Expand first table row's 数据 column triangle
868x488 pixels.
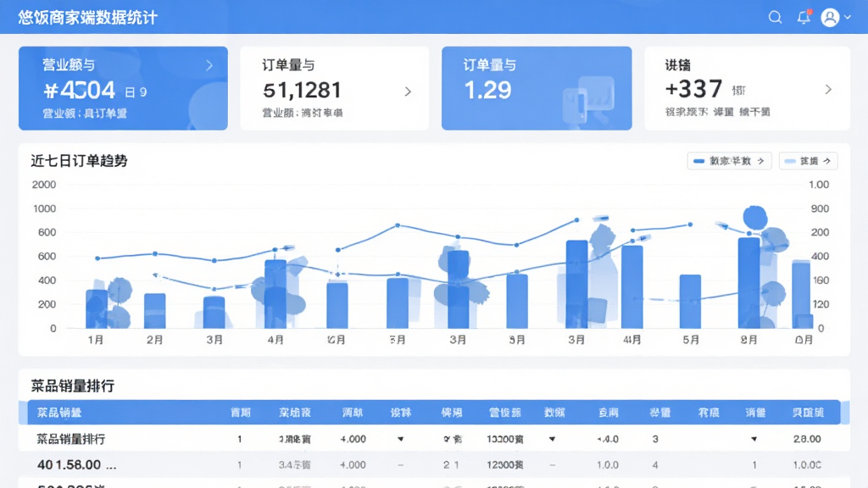[x=552, y=440]
